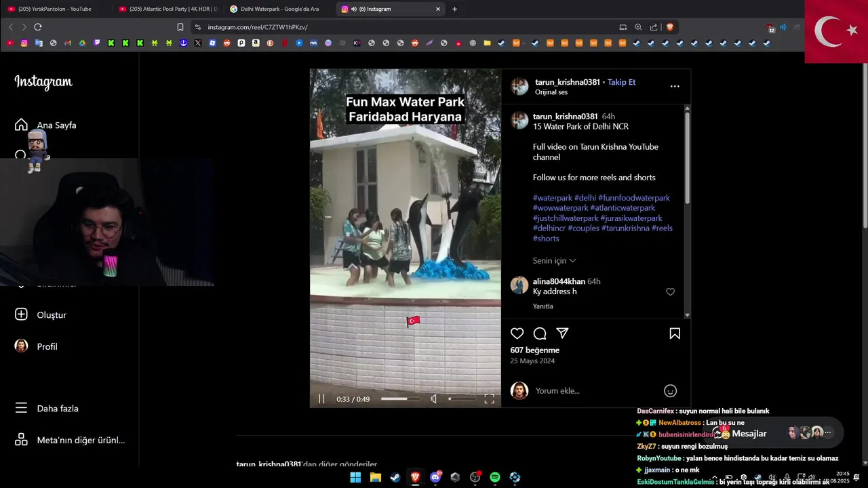The image size is (868, 488).
Task: Close the Instagram browser tab
Action: coord(438,9)
